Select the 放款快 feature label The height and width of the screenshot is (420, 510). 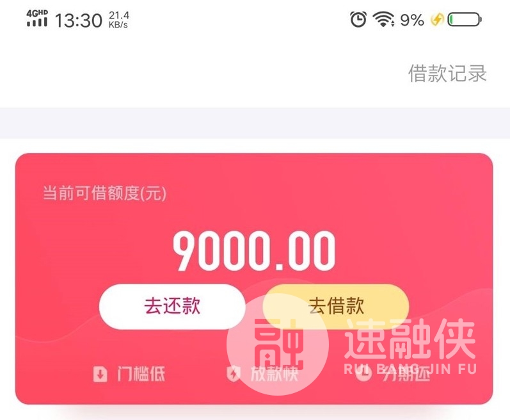[x=274, y=374]
